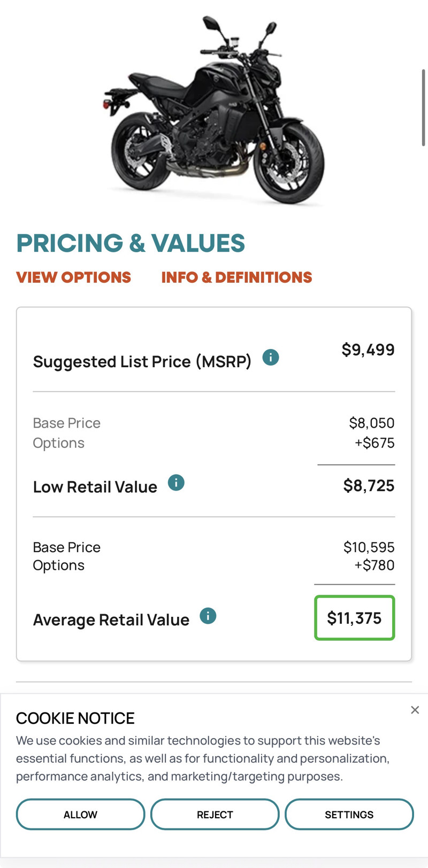Screen dimensions: 428x868
Task: Allow cookies with the ALLOW button
Action: tap(80, 815)
